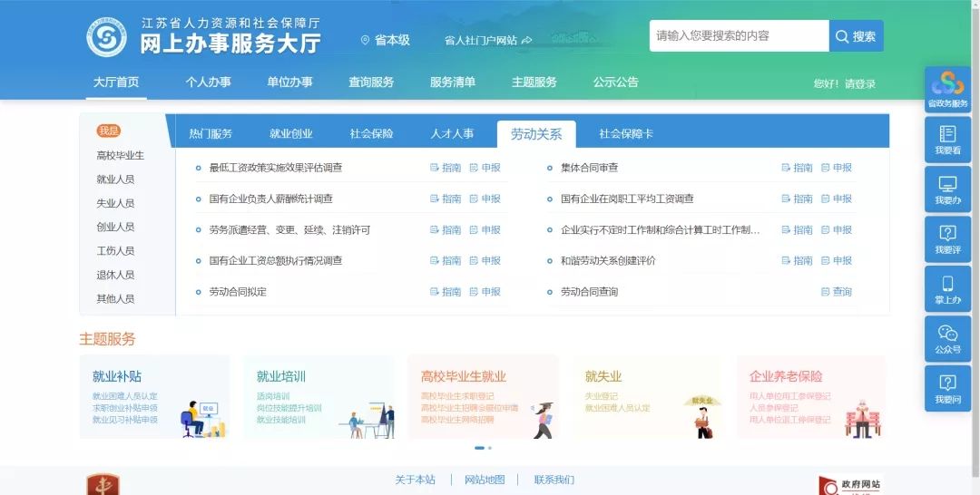Open the 个人办事 menu item
This screenshot has height=495, width=980.
(208, 82)
